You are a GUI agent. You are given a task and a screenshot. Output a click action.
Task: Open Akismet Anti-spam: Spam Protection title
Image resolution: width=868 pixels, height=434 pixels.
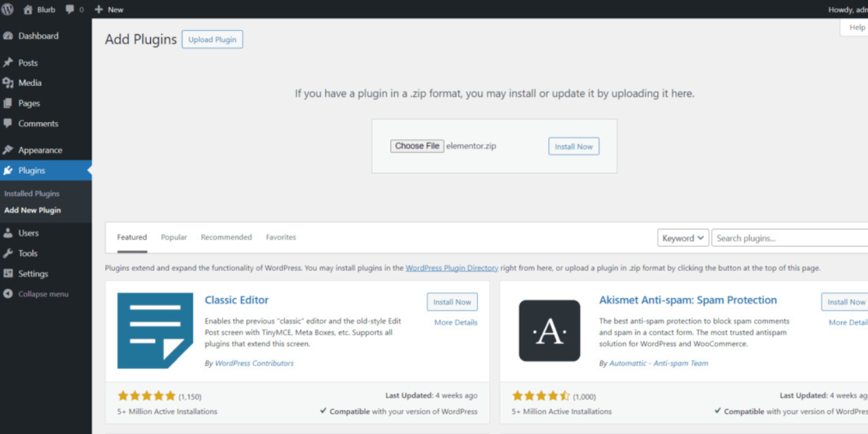click(688, 300)
